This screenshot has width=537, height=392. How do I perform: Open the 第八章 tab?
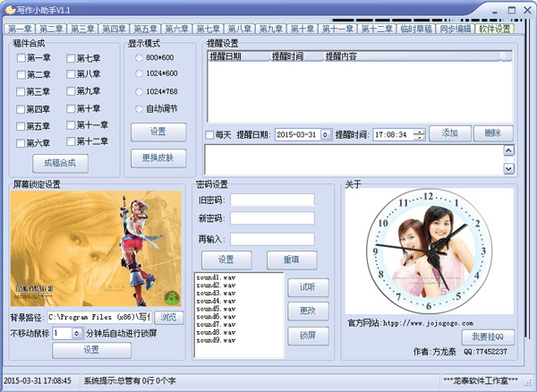[x=239, y=29]
